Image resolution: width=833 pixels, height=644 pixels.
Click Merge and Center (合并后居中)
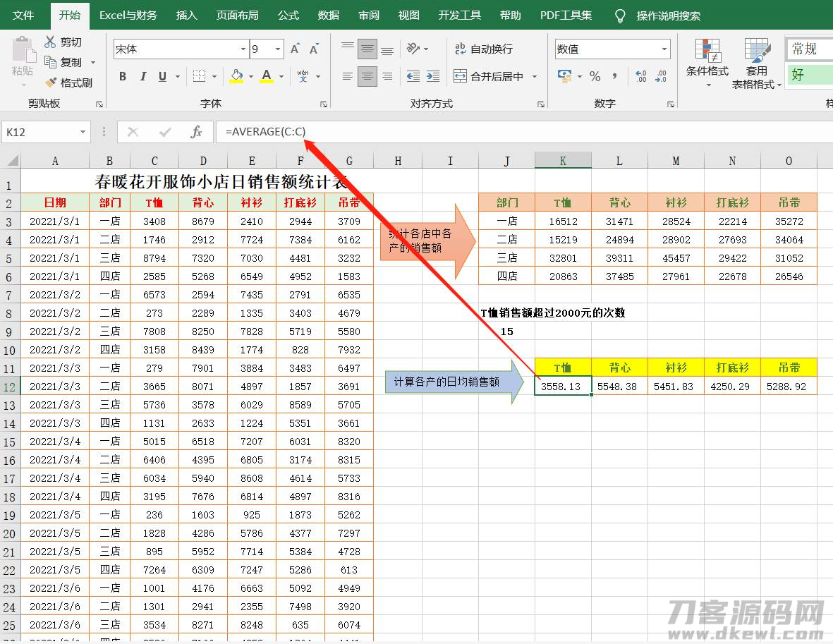point(489,76)
